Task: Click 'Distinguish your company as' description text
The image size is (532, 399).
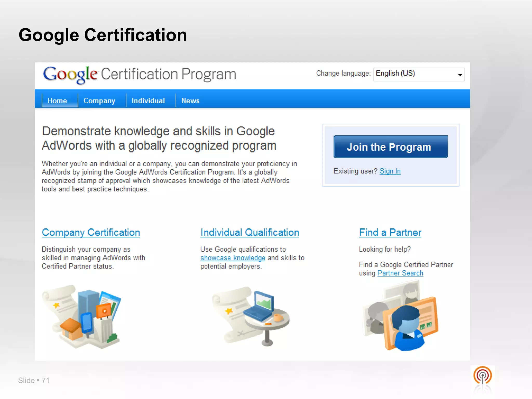Action: [x=86, y=249]
